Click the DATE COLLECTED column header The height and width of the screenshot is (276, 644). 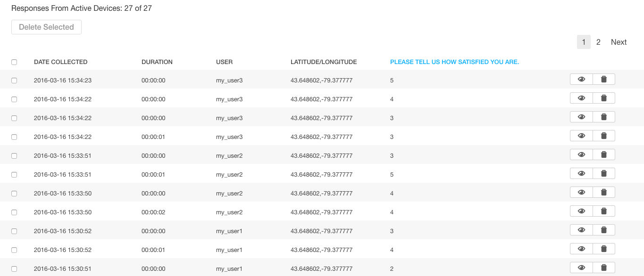click(60, 62)
